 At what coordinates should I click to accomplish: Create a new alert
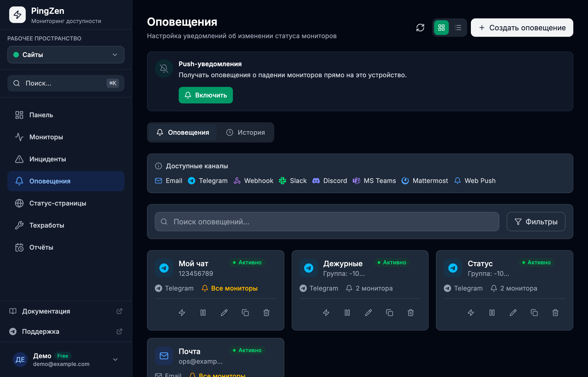[522, 28]
